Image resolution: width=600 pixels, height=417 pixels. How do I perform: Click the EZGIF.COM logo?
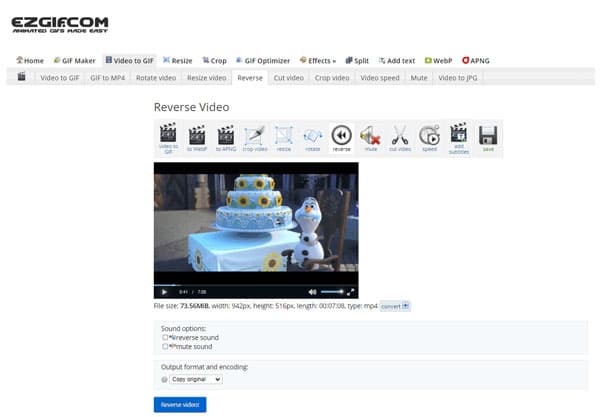point(60,25)
